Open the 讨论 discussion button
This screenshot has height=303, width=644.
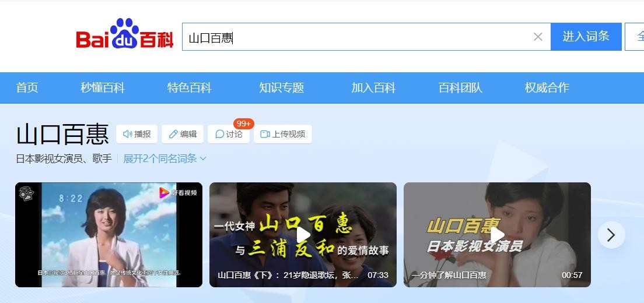pos(229,134)
